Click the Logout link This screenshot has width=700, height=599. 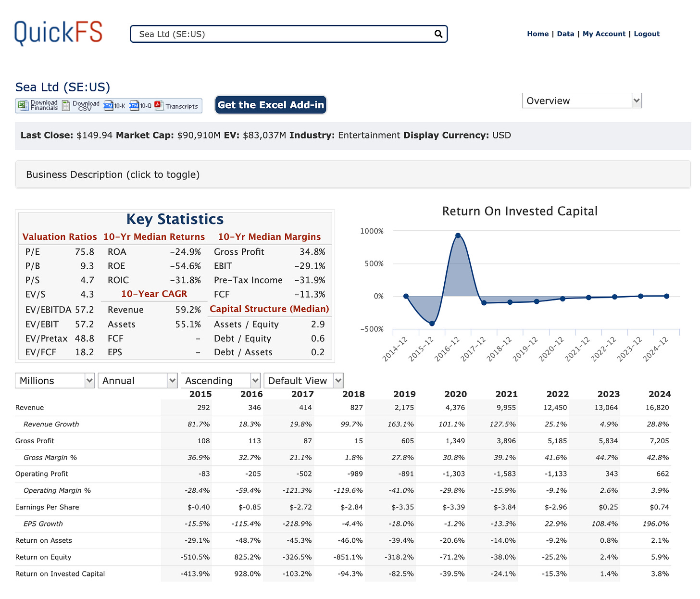[647, 34]
